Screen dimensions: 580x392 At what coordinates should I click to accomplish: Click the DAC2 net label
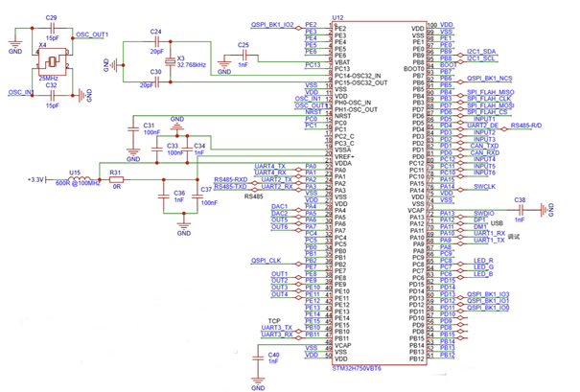279,214
